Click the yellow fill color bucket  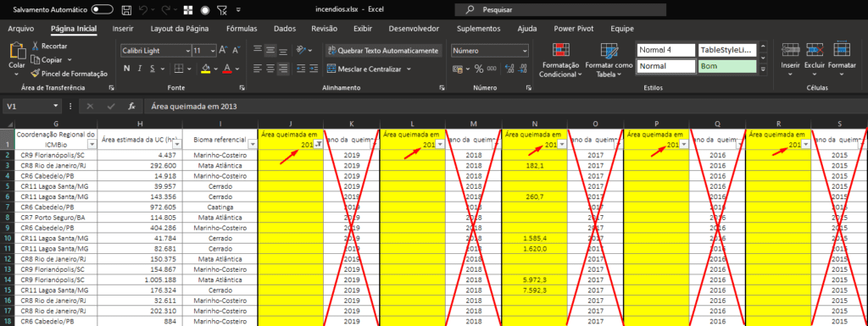tap(206, 69)
